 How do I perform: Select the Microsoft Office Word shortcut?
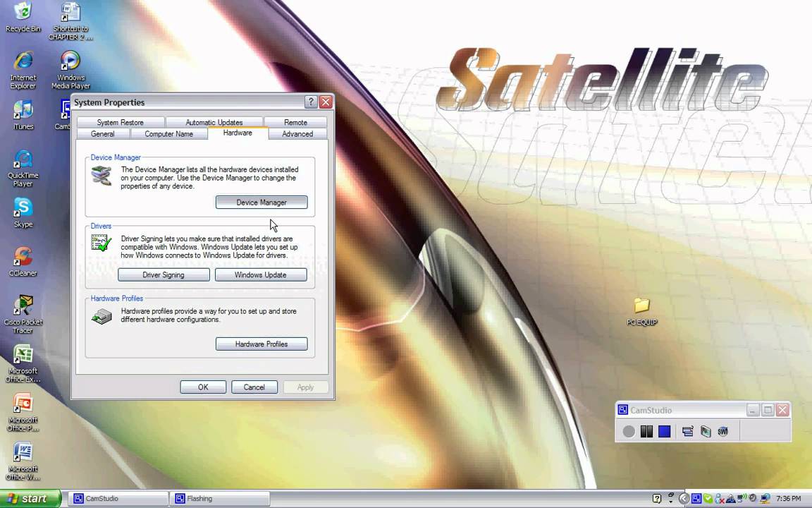(x=23, y=461)
